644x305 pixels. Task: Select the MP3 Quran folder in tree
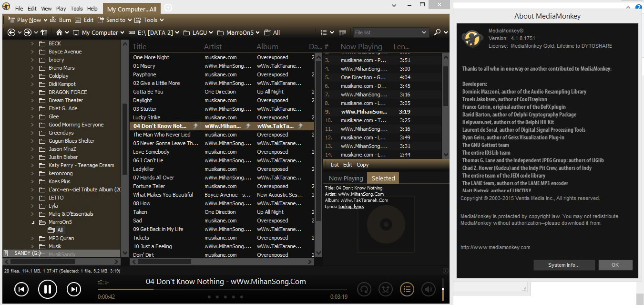tap(61, 238)
